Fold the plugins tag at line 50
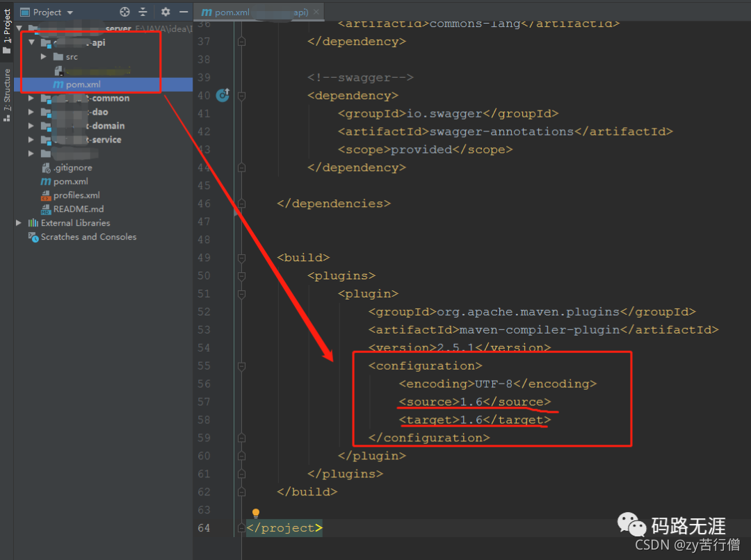Screen dimensions: 751x560 pyautogui.click(x=241, y=276)
